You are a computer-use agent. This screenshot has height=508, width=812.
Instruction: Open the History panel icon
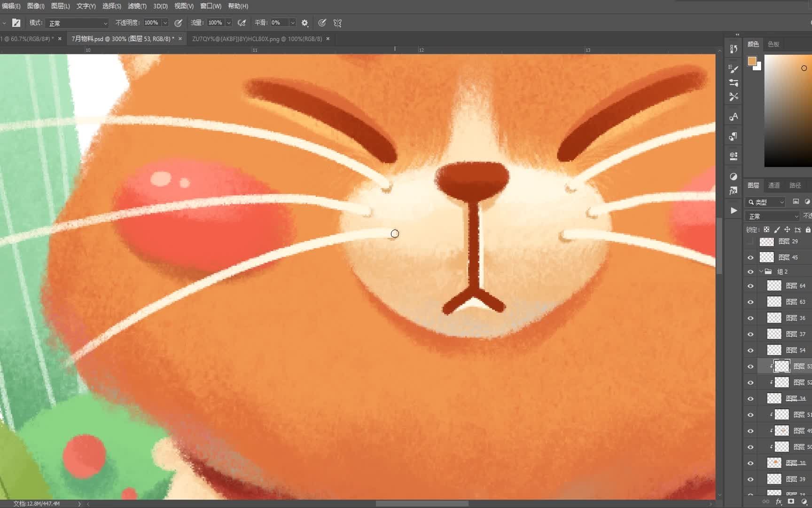(734, 49)
